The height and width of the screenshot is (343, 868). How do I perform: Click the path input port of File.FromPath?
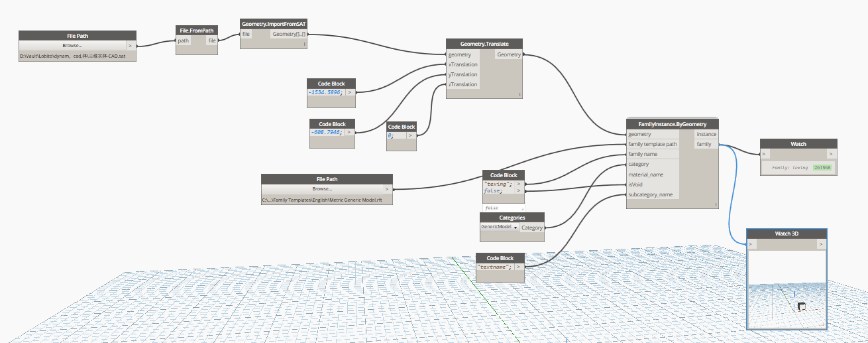[x=184, y=40]
